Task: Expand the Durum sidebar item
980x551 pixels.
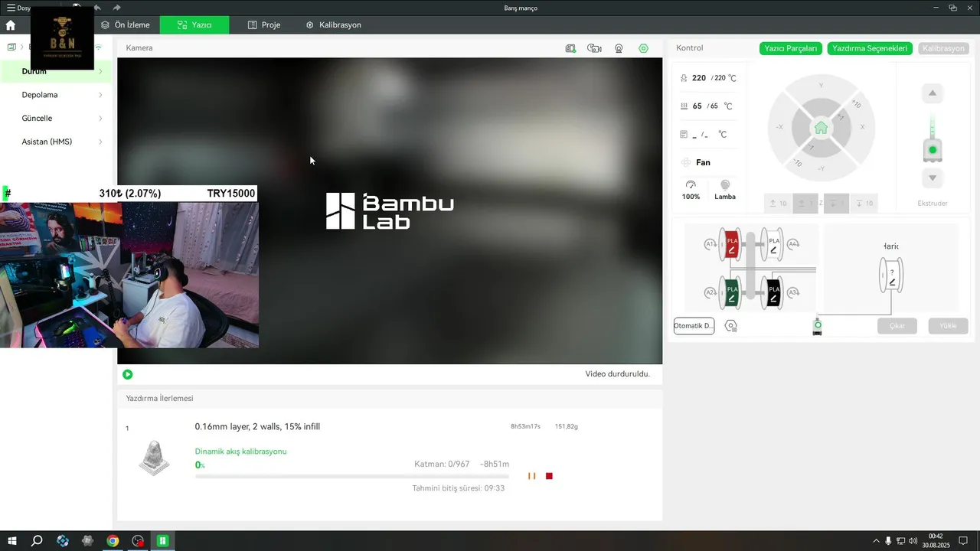Action: [x=56, y=71]
